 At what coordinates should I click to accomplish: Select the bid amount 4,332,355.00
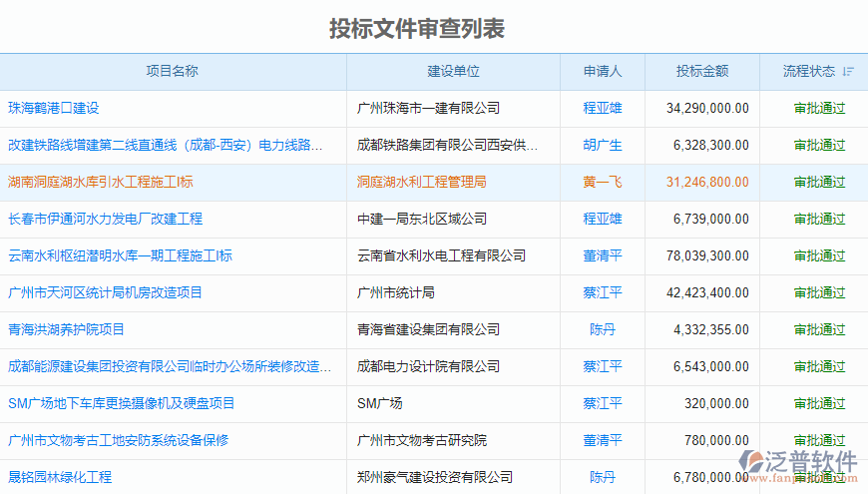point(710,329)
